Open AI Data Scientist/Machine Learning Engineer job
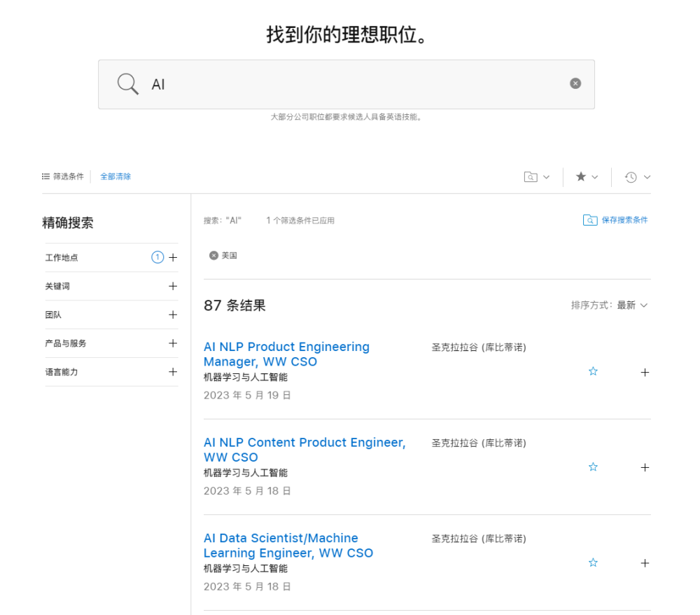Screen dimensions: 700x615 coord(288,546)
